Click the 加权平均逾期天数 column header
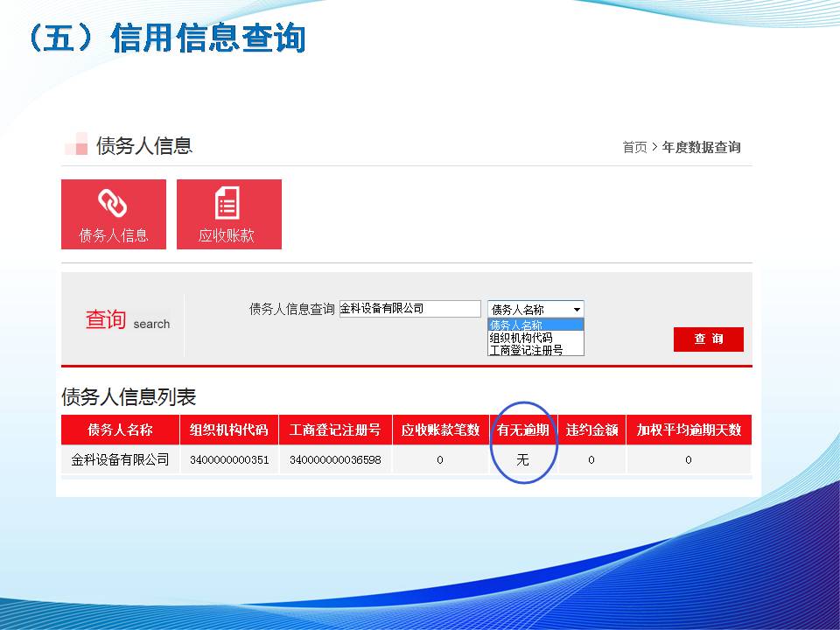This screenshot has width=840, height=630. click(689, 430)
